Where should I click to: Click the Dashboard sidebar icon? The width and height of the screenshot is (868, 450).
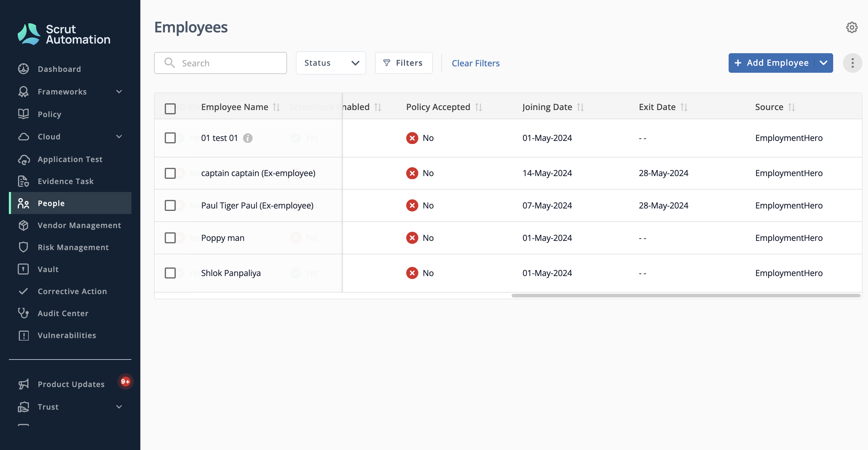(23, 69)
